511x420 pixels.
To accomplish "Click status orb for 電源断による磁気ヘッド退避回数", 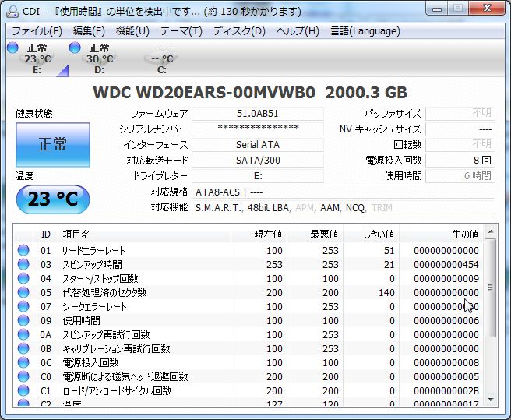I will pyautogui.click(x=23, y=376).
